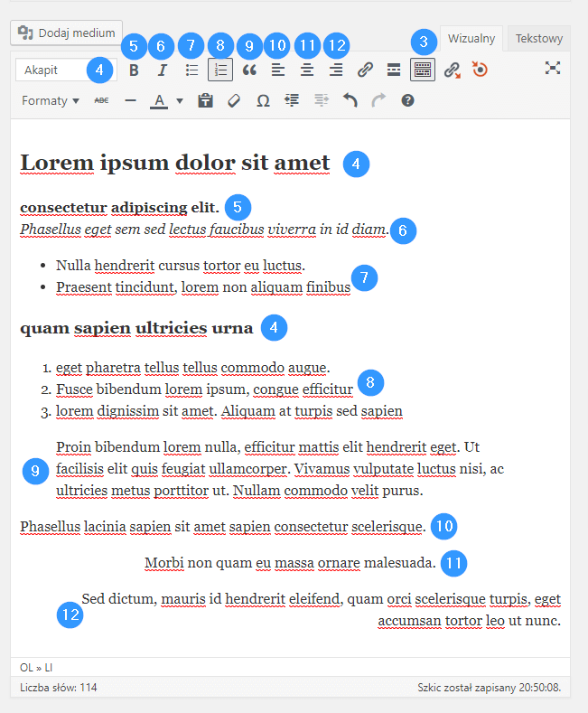
Task: Click list item eget pharetra tellus
Action: click(193, 368)
